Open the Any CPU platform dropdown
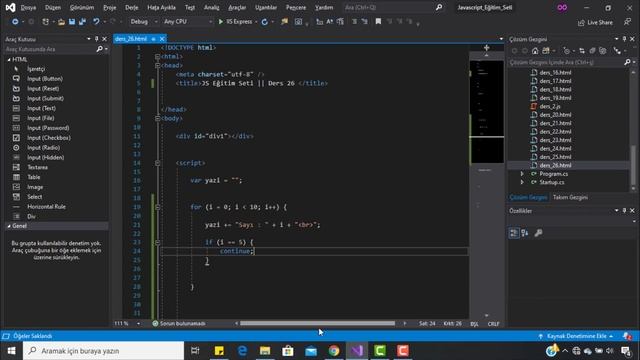The width and height of the screenshot is (640, 360). (187, 22)
